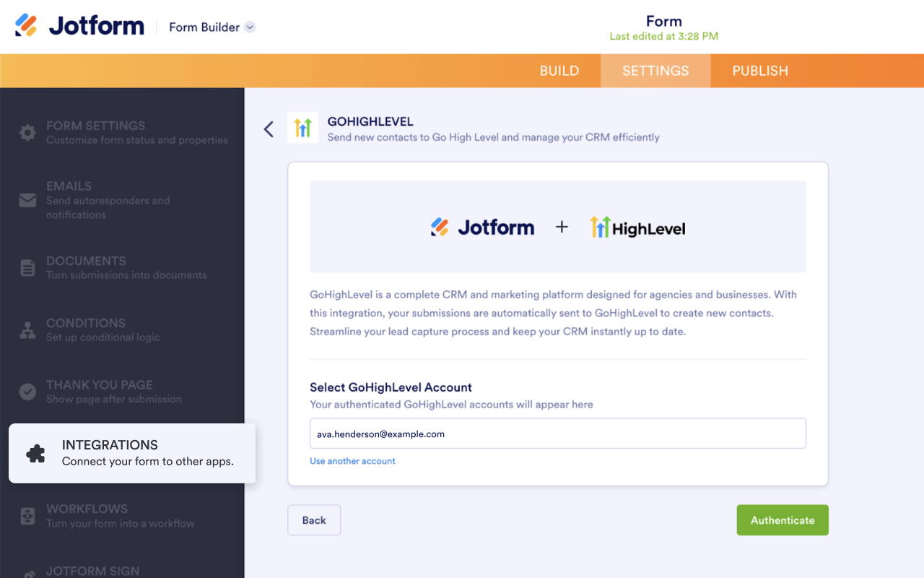Screen dimensions: 924x578
Task: Open the Workflows sidebar icon
Action: point(27,516)
